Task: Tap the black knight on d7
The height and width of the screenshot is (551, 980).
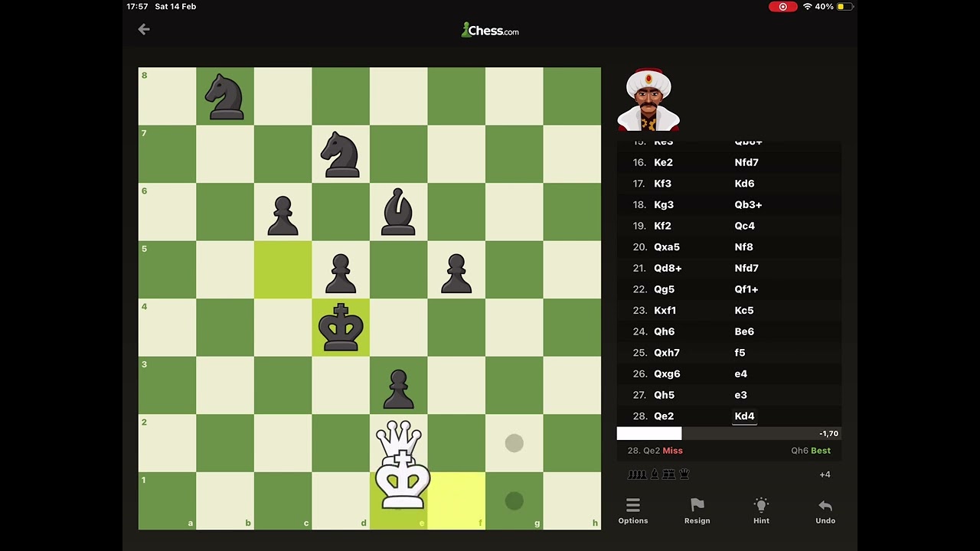Action: [341, 155]
